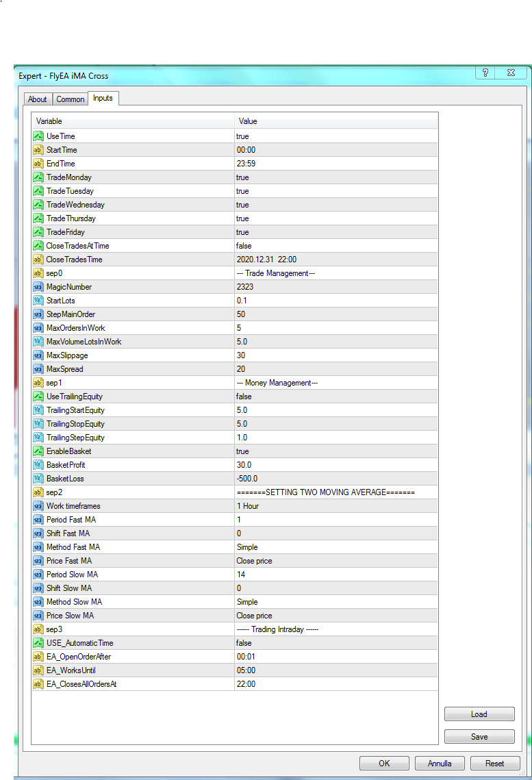Viewport: 532px width, 780px height.
Task: Click the sep0 string icon
Action: (x=38, y=273)
